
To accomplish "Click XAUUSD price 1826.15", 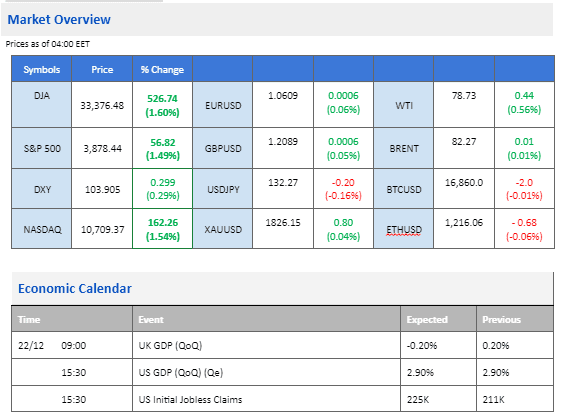I will [283, 223].
